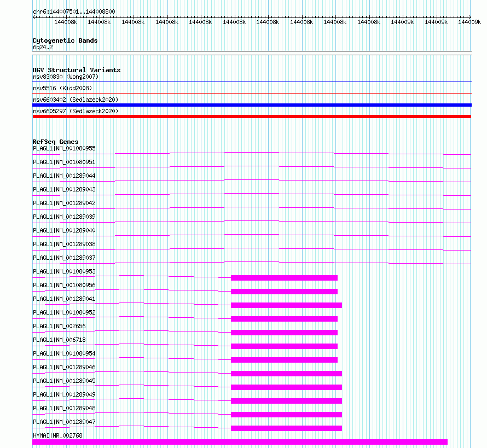Open transcript PLAGL1|NM_001289037

point(64,258)
